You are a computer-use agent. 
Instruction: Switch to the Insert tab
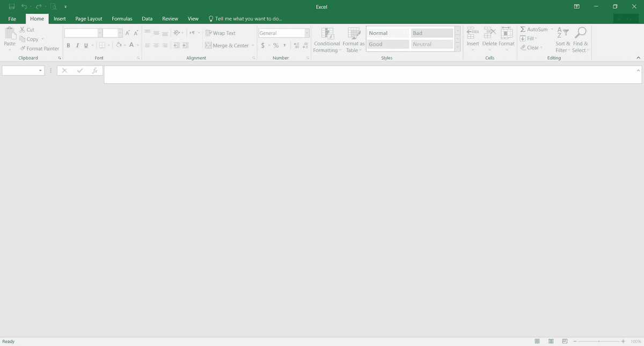[60, 19]
